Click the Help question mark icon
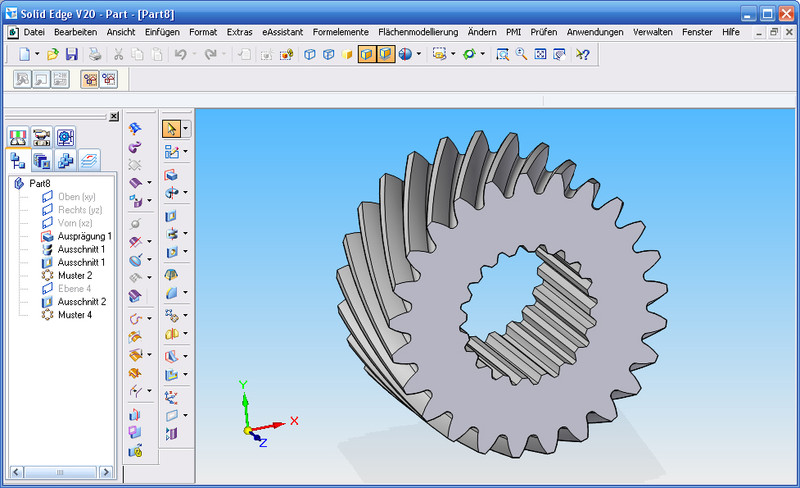This screenshot has width=800, height=488. (583, 54)
